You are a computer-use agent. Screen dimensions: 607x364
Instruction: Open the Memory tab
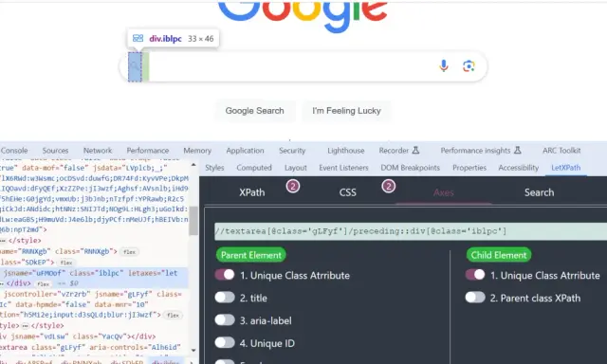pyautogui.click(x=197, y=151)
